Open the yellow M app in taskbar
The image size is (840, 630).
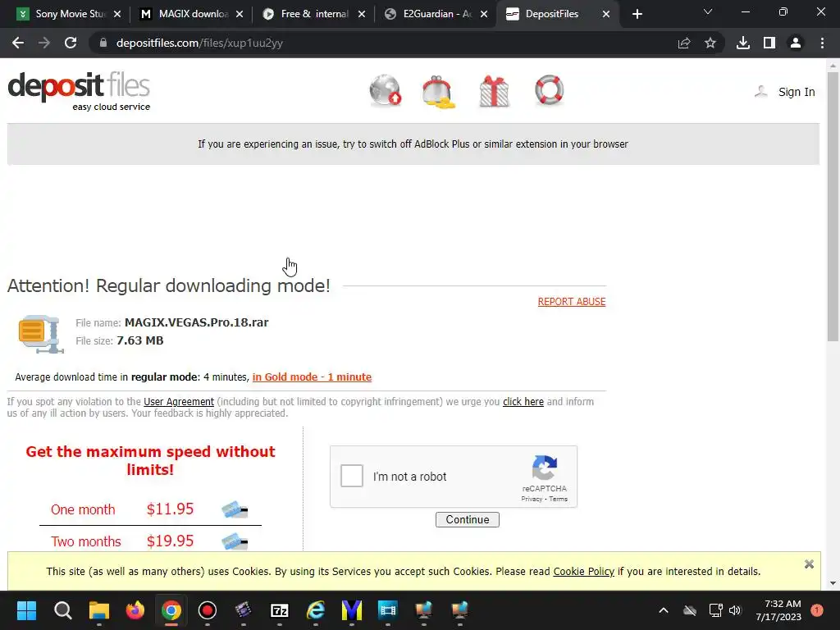point(352,610)
